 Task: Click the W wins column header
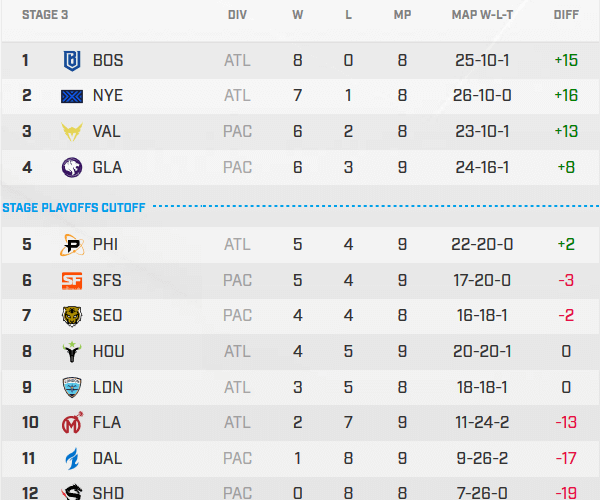click(x=298, y=15)
